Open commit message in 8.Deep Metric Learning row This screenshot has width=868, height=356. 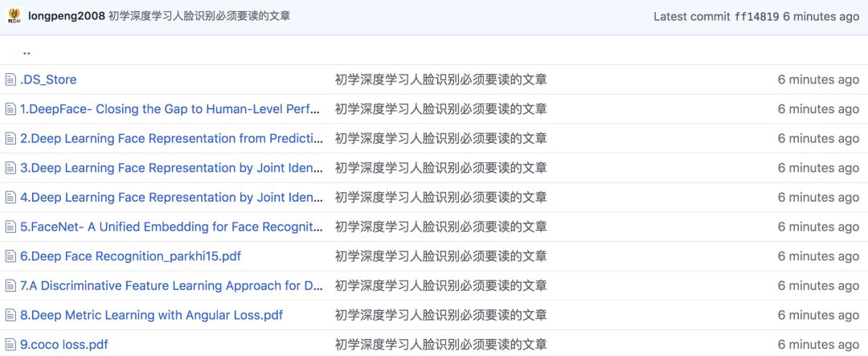coord(440,315)
